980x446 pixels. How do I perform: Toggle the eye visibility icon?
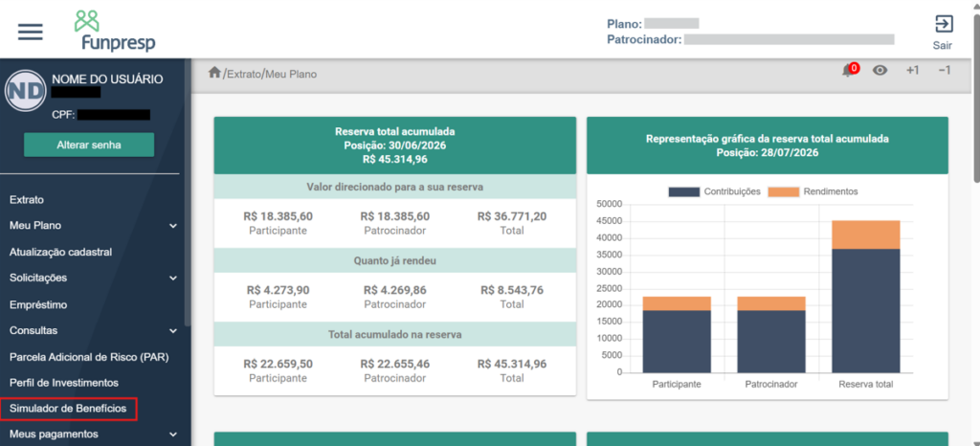880,71
